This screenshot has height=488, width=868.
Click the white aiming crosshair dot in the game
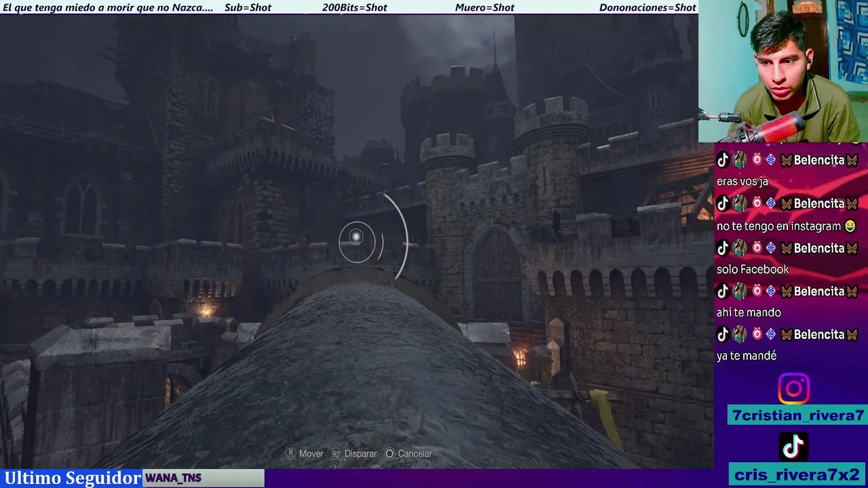point(356,237)
